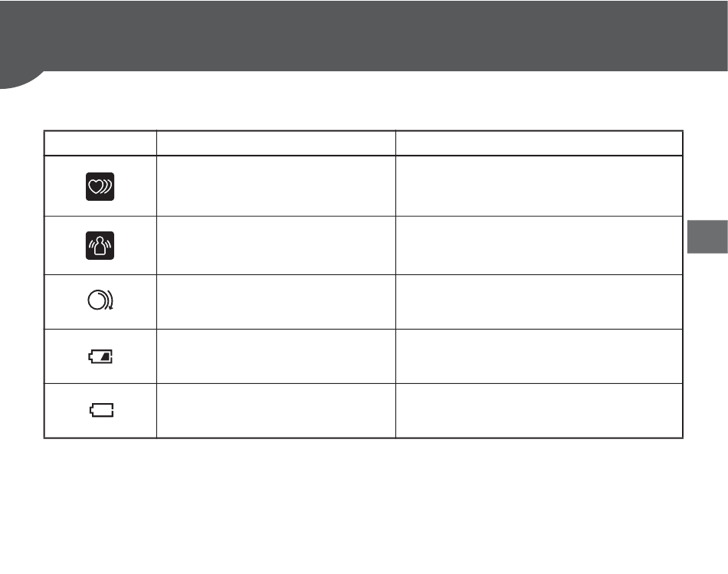
Task: Click the empty depleted battery icon
Action: [x=101, y=410]
